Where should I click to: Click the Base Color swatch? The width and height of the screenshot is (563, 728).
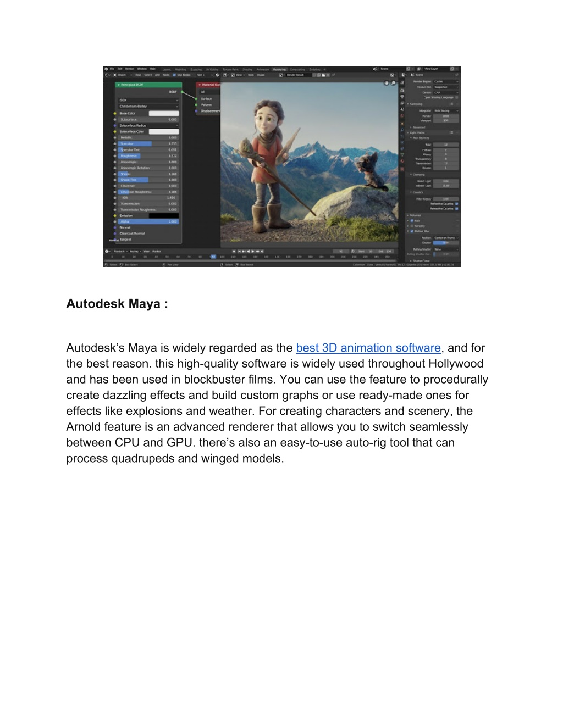tap(164, 113)
